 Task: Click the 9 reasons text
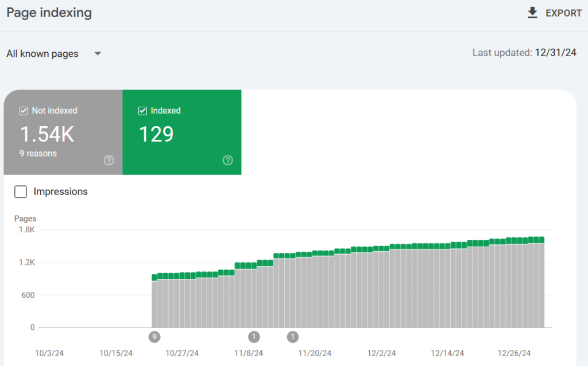click(38, 154)
